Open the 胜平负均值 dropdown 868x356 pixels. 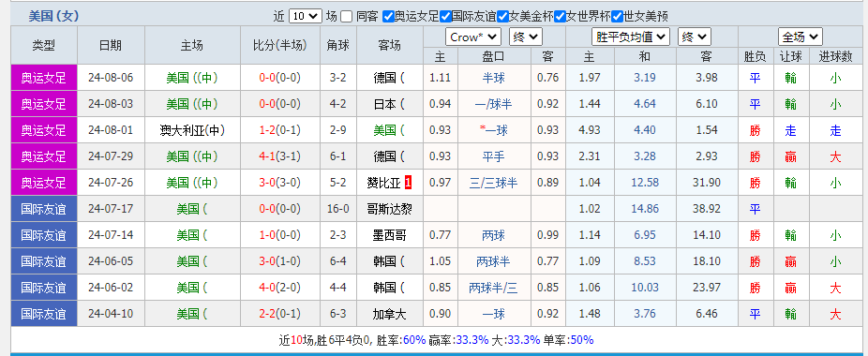631,37
